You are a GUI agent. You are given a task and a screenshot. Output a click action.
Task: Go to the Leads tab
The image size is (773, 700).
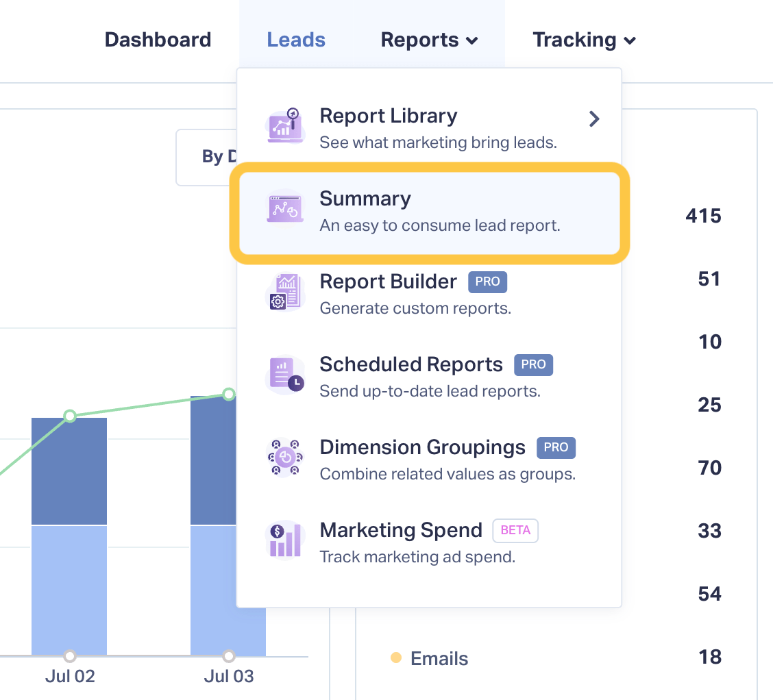pyautogui.click(x=296, y=40)
